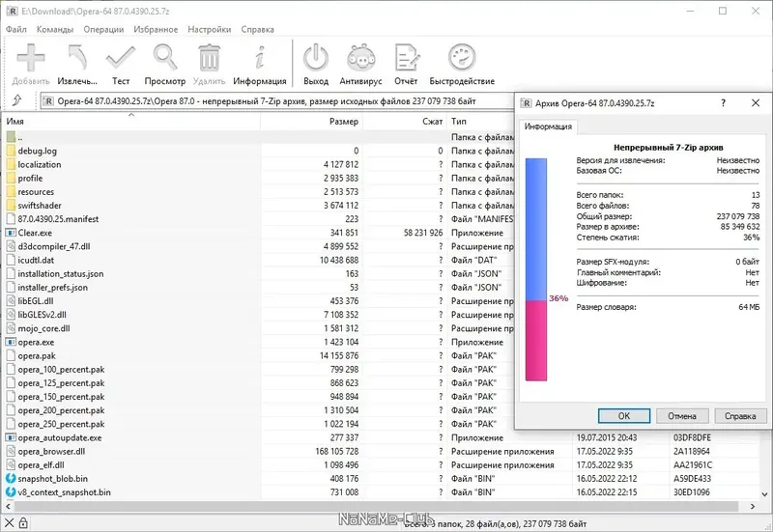Screen dimensions: 773x532
Task: Select the libEGL.dll file icon
Action: coord(11,301)
